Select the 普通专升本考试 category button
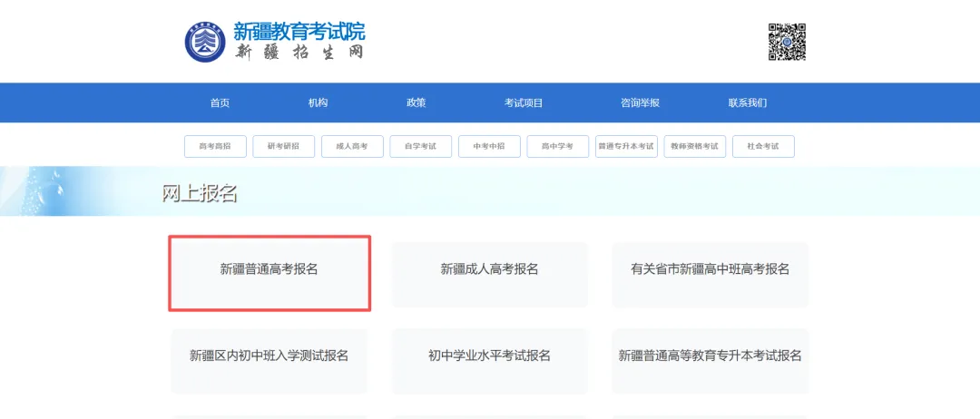Screen dimensions: 980x419 coord(626,146)
